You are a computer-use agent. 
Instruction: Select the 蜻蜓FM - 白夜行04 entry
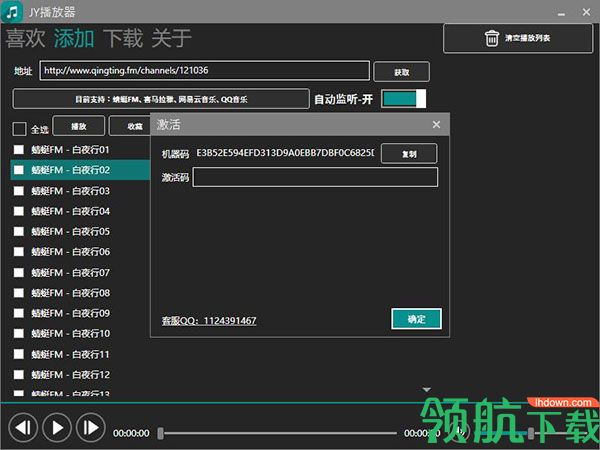point(70,211)
